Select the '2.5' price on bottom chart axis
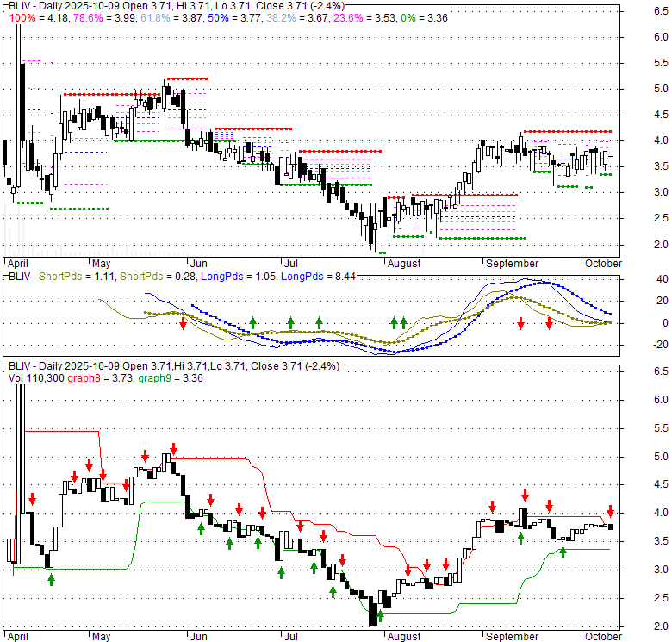The image size is (672, 642). point(661,598)
